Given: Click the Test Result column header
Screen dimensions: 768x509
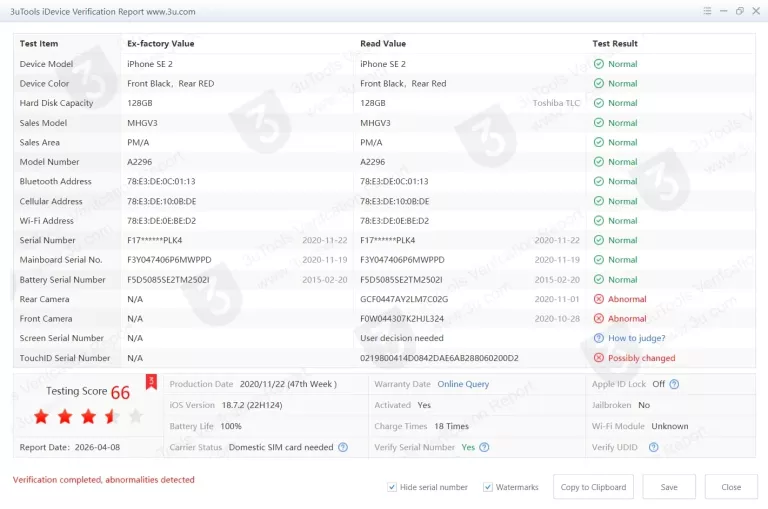Looking at the screenshot, I should tap(615, 44).
